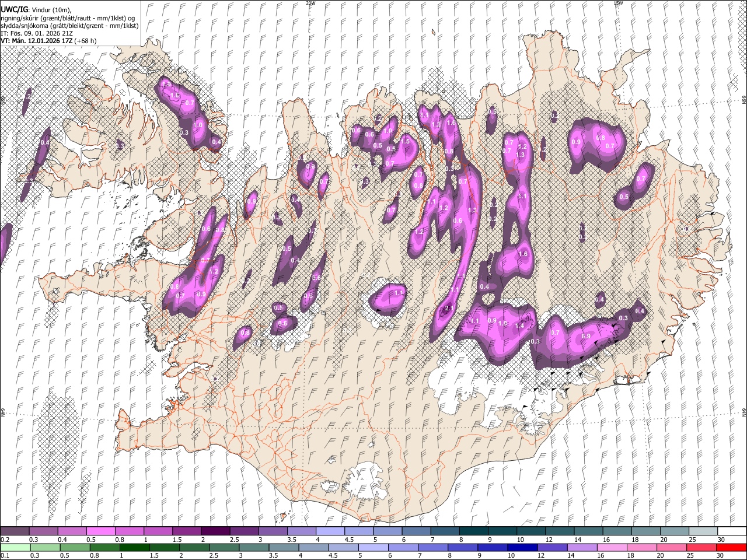The height and width of the screenshot is (560, 747).
Task: Click the '0.1' label in the bottom legend
Action: point(4,556)
